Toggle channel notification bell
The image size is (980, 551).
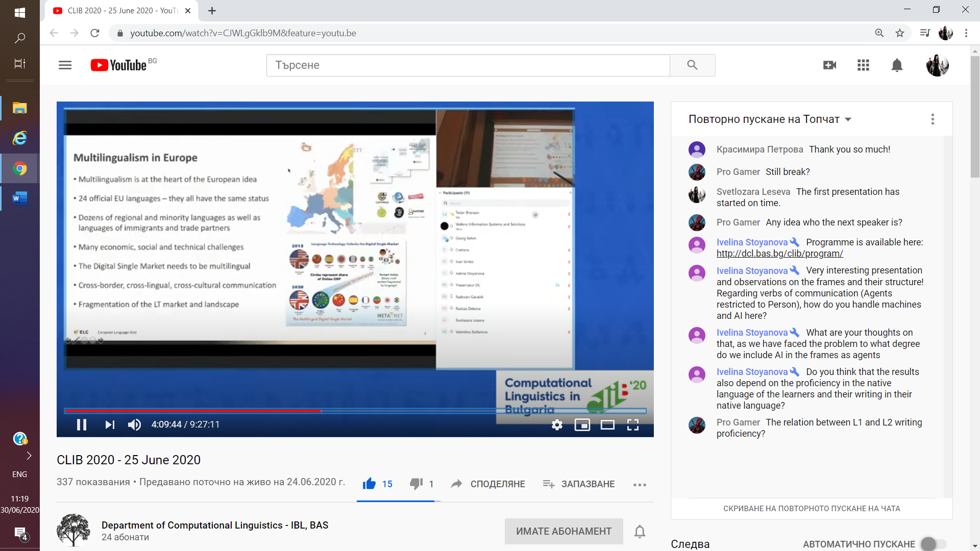pyautogui.click(x=640, y=531)
